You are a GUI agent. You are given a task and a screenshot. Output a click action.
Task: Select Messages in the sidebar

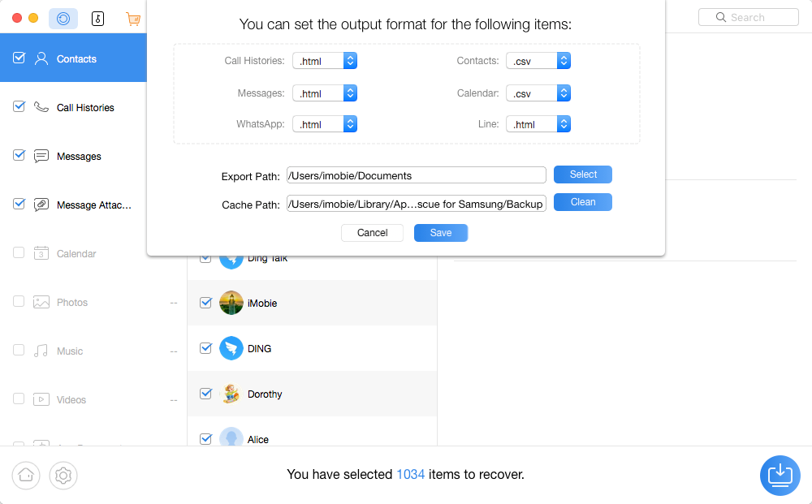79,157
